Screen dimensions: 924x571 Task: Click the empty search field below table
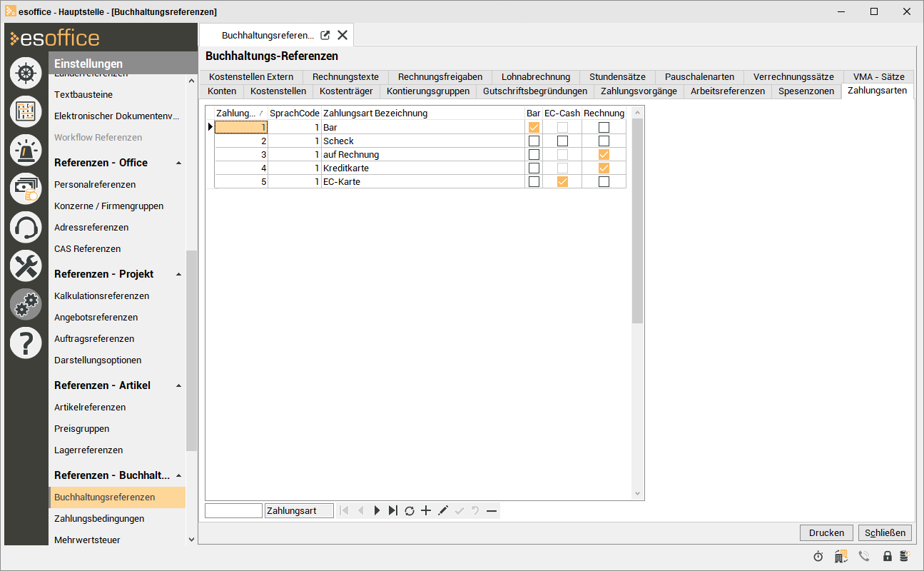[233, 511]
